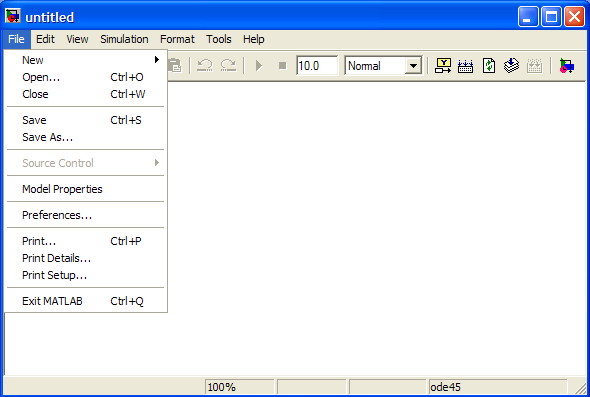
Task: Select Save in the File menu
Action: click(x=85, y=120)
